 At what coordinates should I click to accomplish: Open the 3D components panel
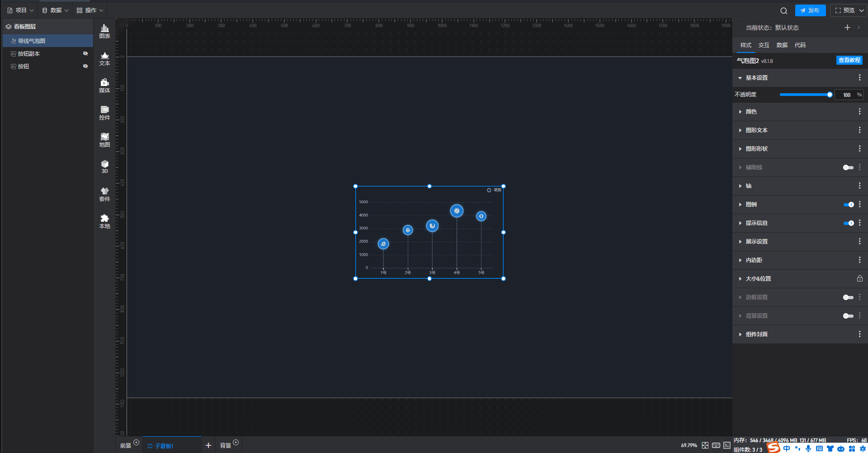104,167
